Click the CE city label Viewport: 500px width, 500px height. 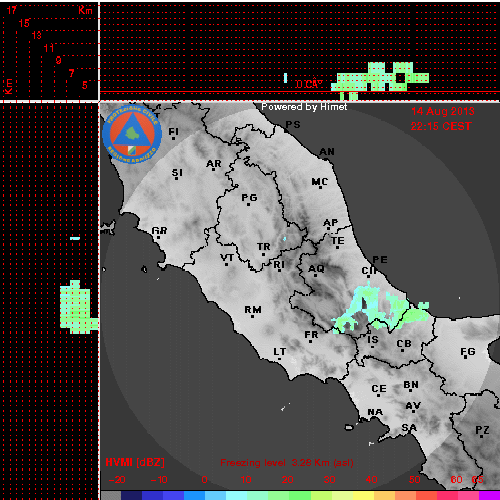coord(379,389)
